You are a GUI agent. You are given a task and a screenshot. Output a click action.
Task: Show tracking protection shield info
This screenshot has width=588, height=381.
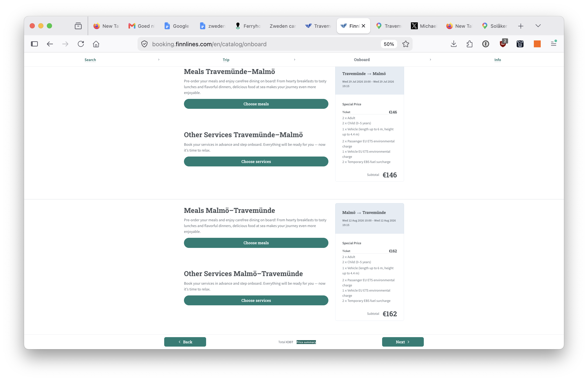coord(144,44)
